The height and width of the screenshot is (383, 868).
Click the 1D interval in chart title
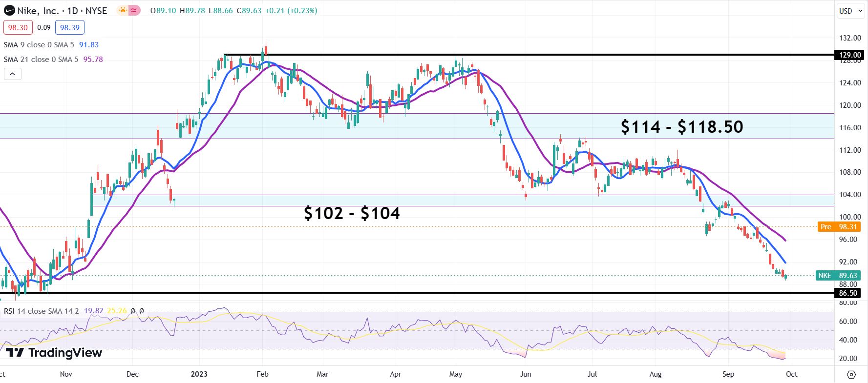(x=72, y=11)
